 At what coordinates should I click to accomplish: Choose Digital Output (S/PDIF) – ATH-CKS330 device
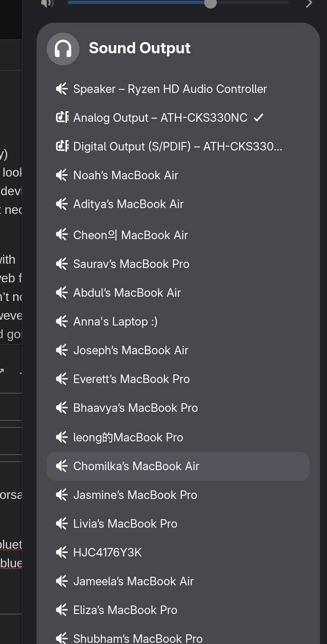tap(178, 147)
